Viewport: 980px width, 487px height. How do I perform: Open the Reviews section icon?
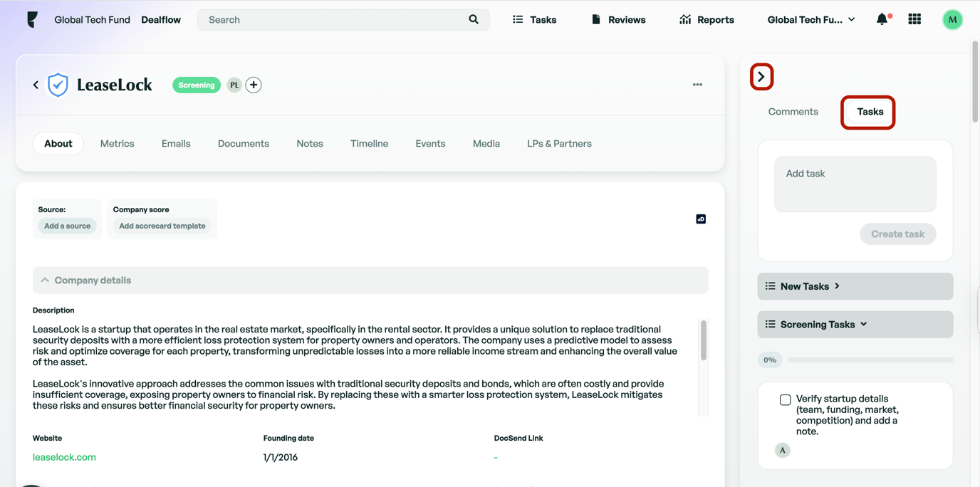[597, 19]
